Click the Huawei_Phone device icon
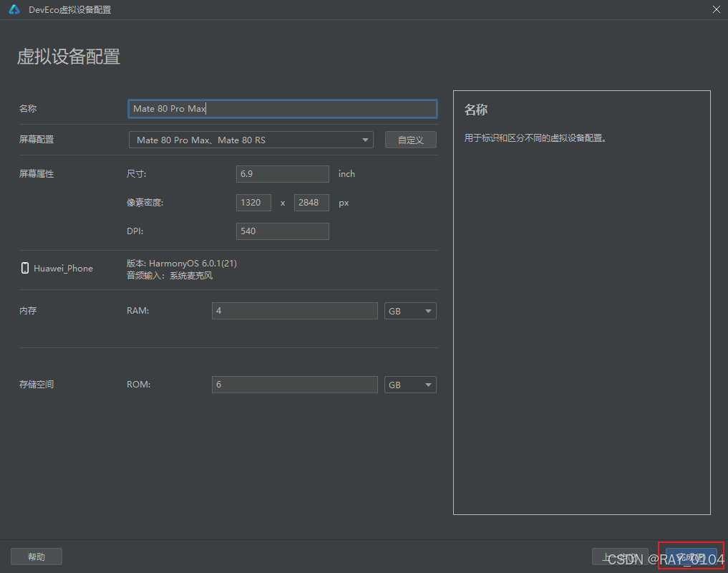 click(x=25, y=268)
